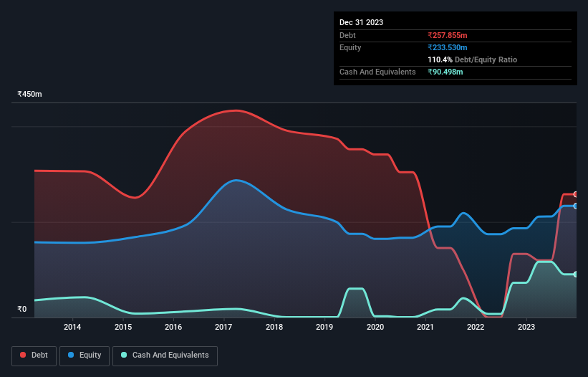588x377 pixels.
Task: Toggle the Equity series in the legend
Action: point(85,355)
